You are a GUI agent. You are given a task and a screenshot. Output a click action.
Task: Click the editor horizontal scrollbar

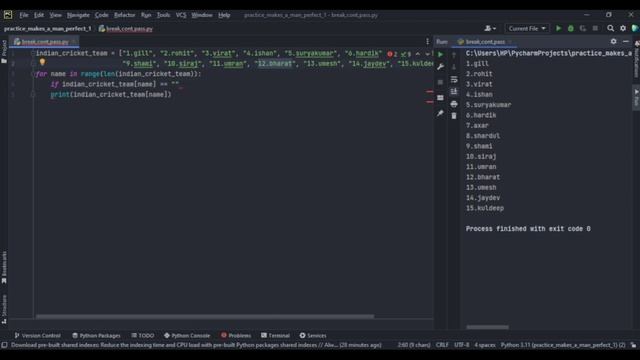coord(205,316)
